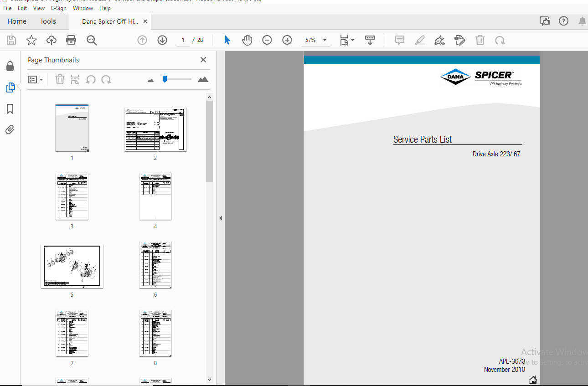Open the Help menu

(x=105, y=8)
